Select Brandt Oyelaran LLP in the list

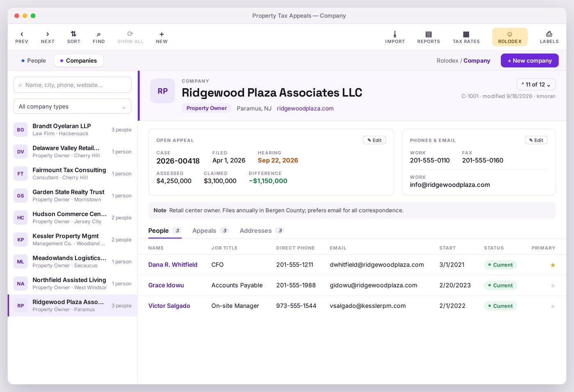[x=73, y=130]
